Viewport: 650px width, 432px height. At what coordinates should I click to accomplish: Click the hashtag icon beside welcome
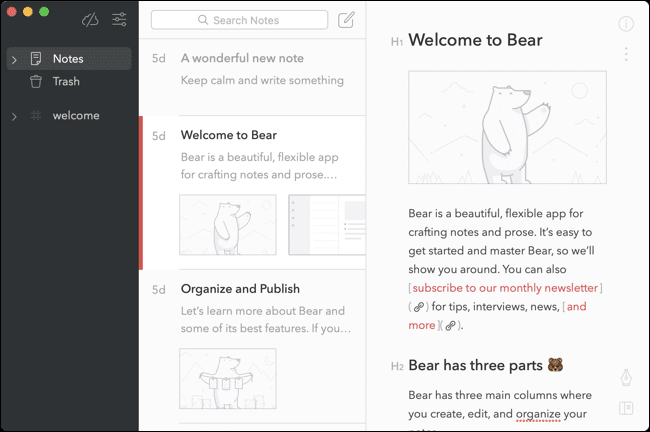36,115
